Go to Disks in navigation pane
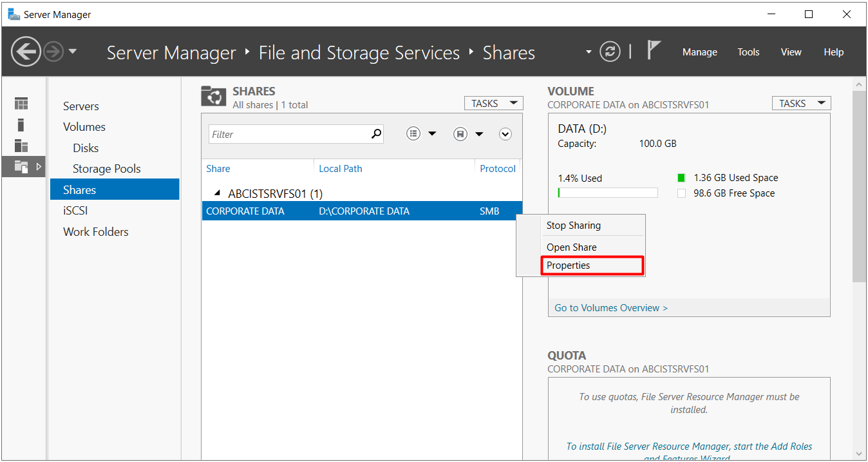The height and width of the screenshot is (462, 868). [x=86, y=148]
